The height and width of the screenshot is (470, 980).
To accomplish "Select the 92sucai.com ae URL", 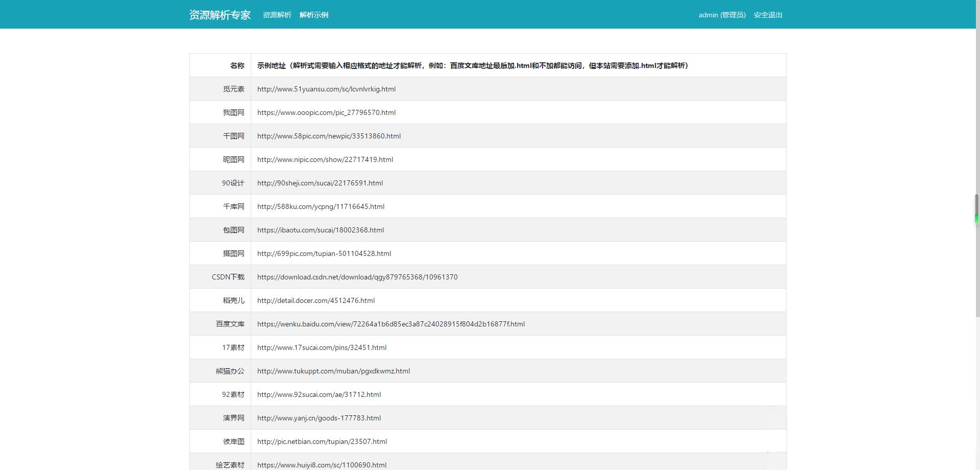I will coord(319,394).
